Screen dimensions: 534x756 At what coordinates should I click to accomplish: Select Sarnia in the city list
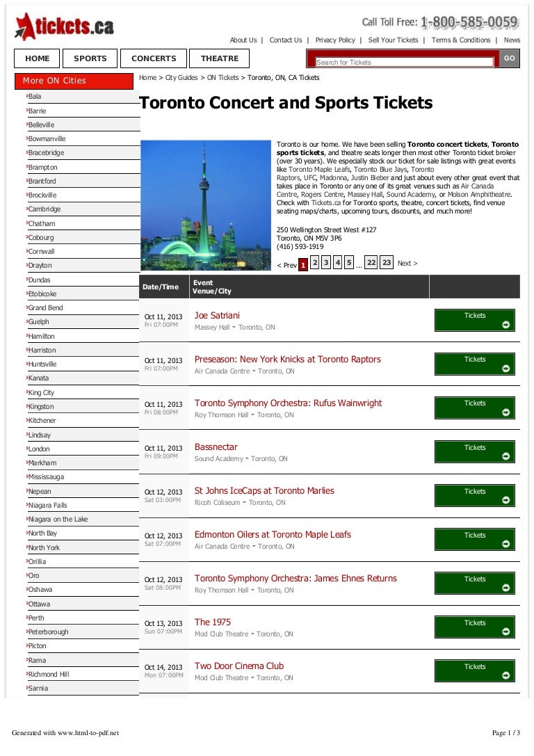click(x=38, y=689)
